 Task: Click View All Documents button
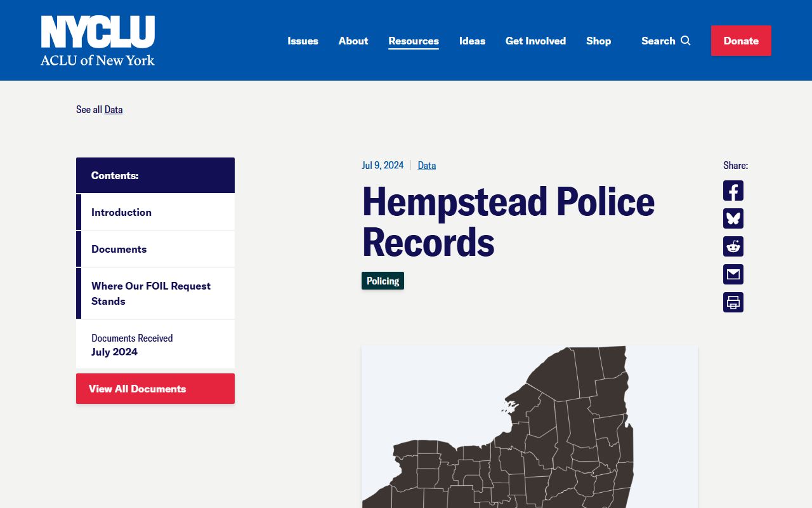pos(155,389)
